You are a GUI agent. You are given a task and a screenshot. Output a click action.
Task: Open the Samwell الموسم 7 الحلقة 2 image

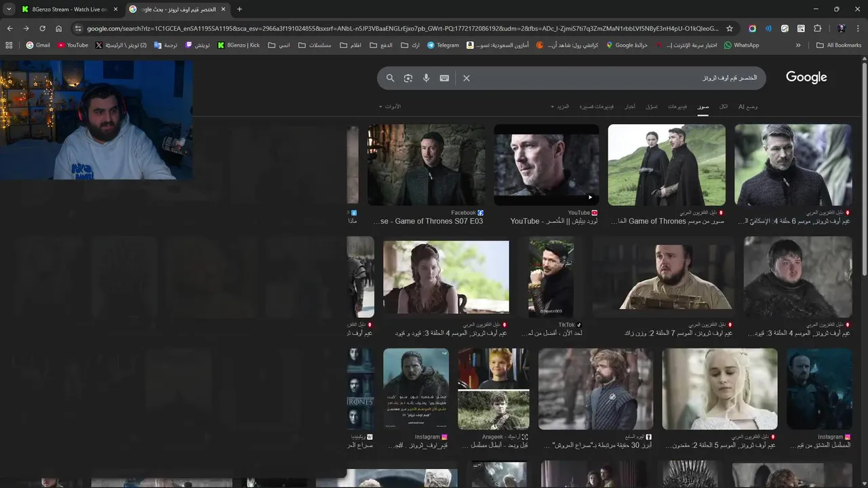click(663, 277)
